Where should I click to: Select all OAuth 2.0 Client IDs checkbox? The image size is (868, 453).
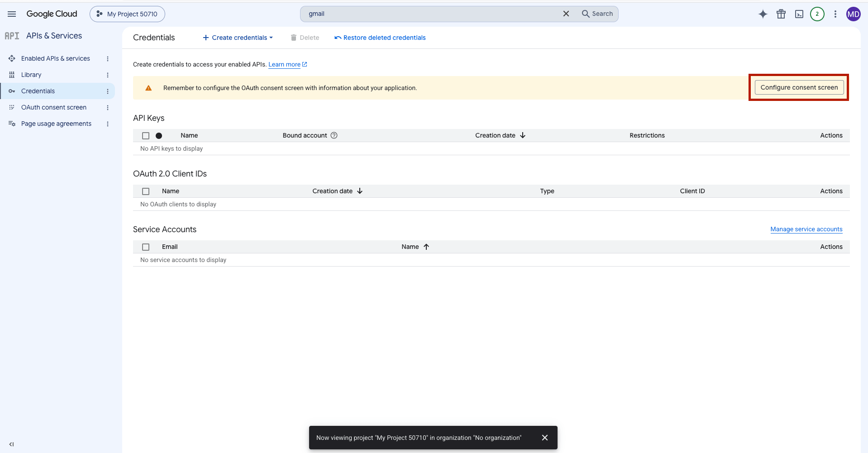(x=146, y=191)
